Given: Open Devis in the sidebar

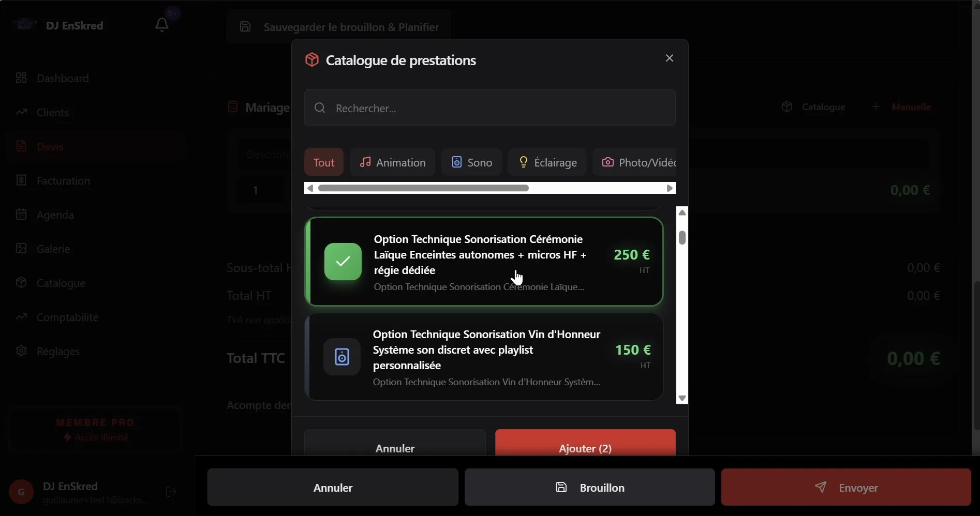Looking at the screenshot, I should coord(97,146).
